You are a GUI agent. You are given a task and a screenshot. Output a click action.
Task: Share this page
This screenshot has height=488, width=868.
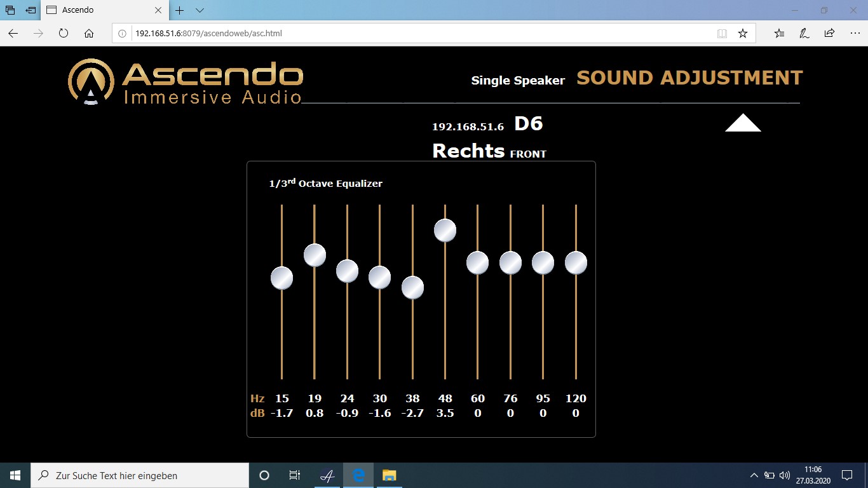tap(829, 33)
